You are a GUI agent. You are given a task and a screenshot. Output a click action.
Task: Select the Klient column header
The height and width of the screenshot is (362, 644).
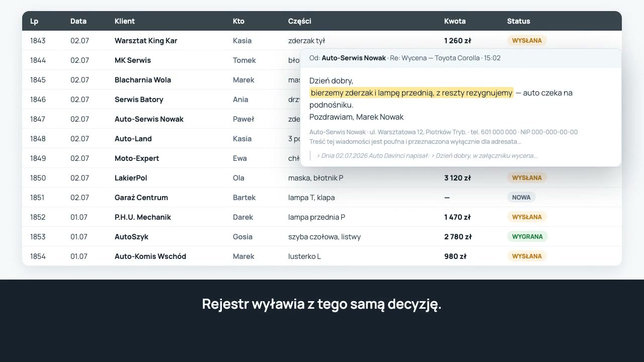click(x=125, y=21)
